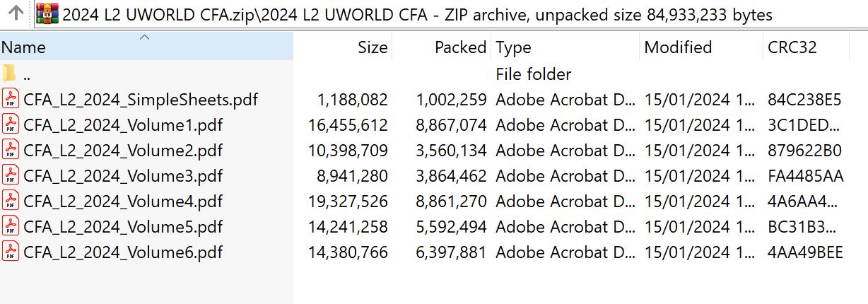Viewport: 868px width, 304px height.
Task: Select the CFA_L2_2024_Volume6.pdf file name
Action: pos(123,252)
